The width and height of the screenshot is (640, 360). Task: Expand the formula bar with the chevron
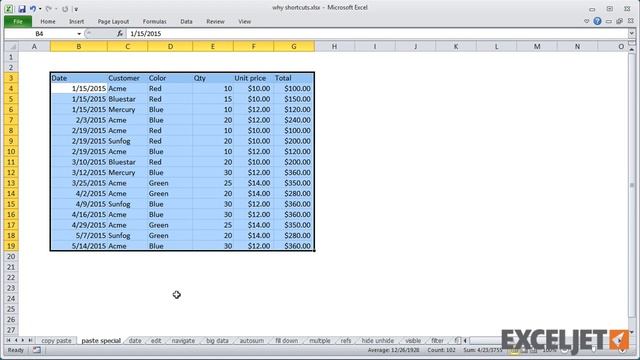click(631, 33)
